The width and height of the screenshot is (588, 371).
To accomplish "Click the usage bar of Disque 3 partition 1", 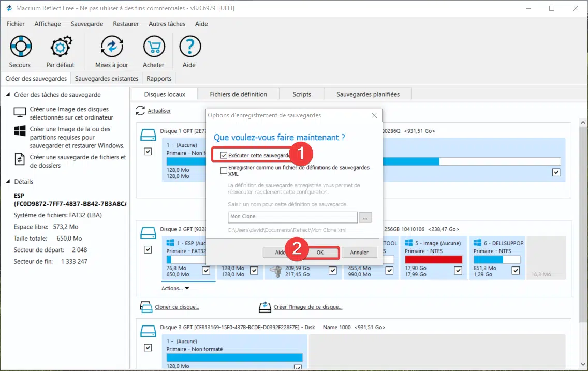I will coord(234,358).
